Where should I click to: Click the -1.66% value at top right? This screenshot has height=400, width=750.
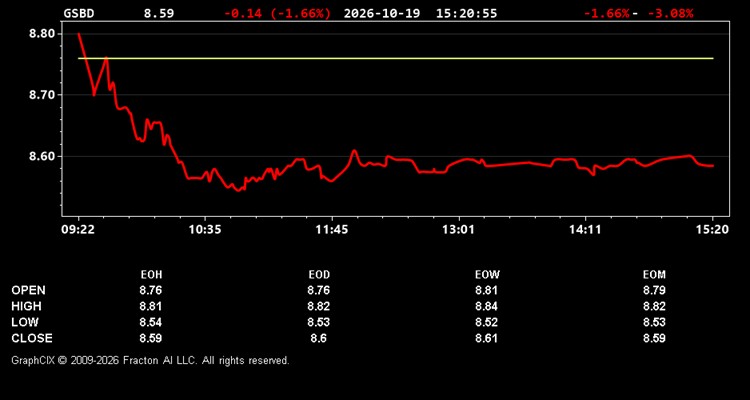point(606,13)
